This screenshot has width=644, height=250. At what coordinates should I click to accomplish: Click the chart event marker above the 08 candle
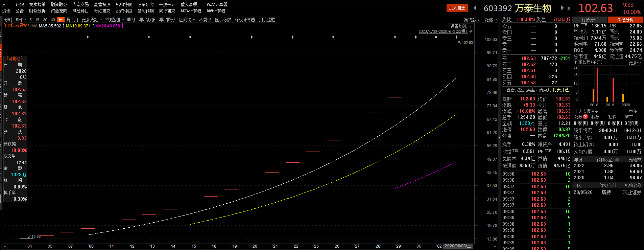click(x=88, y=37)
